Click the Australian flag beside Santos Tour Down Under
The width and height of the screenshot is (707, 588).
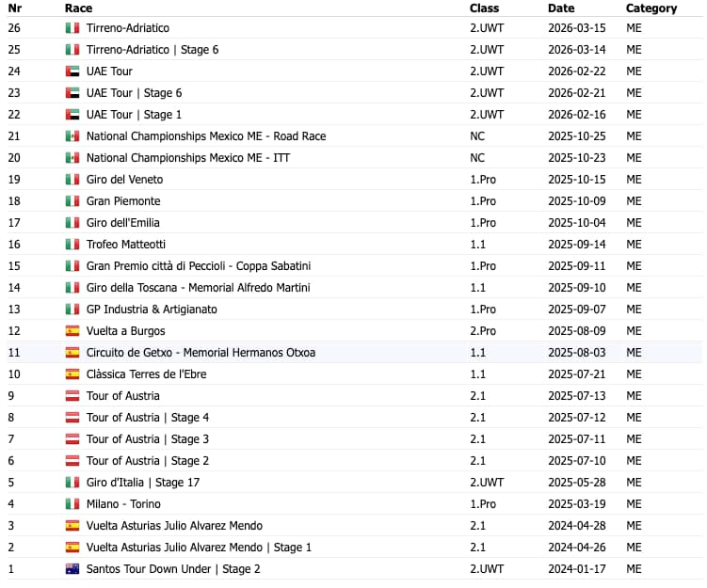(x=72, y=569)
